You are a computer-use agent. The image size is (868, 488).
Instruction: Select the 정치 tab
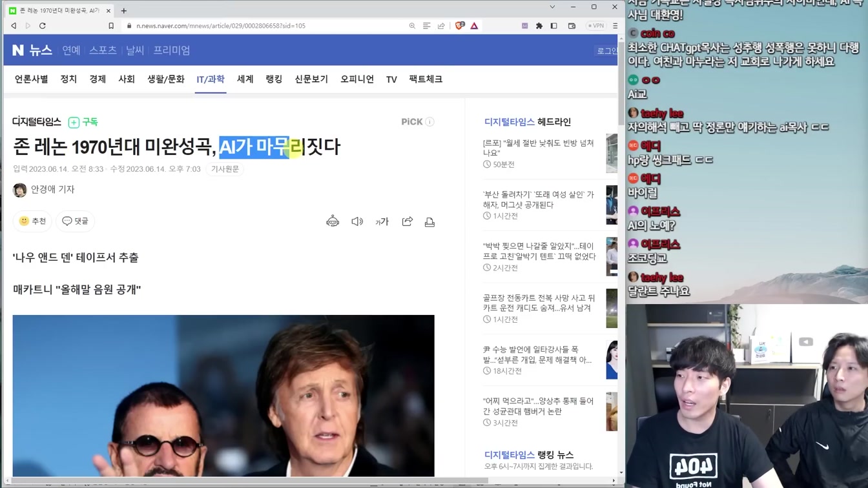coord(68,79)
